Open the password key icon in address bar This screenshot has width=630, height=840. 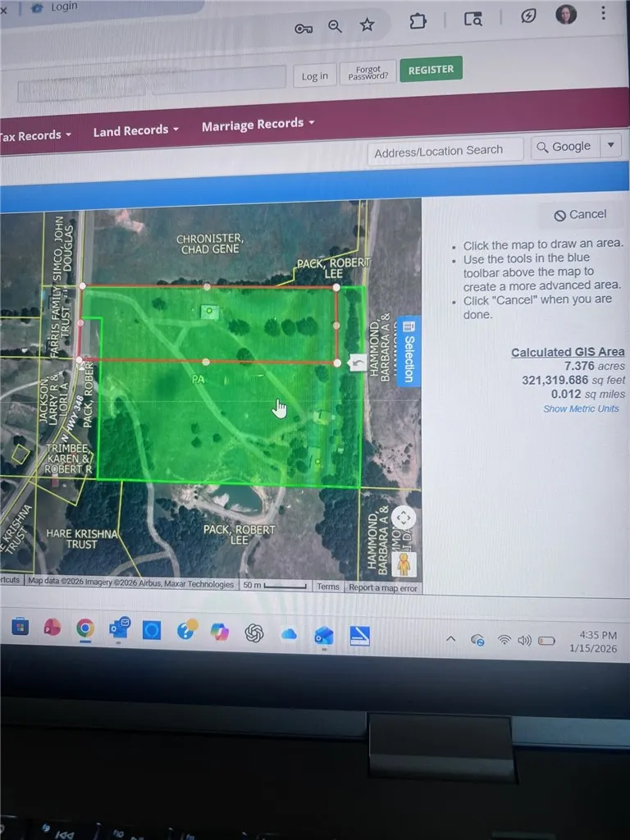point(304,29)
